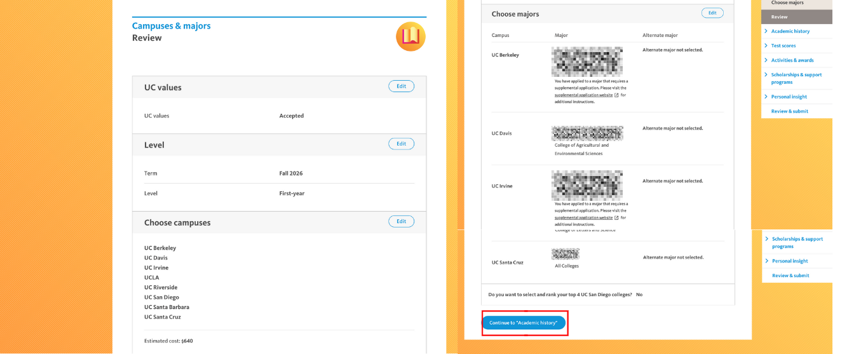Click the "Major" column header
This screenshot has height=354, width=868.
pyautogui.click(x=561, y=36)
